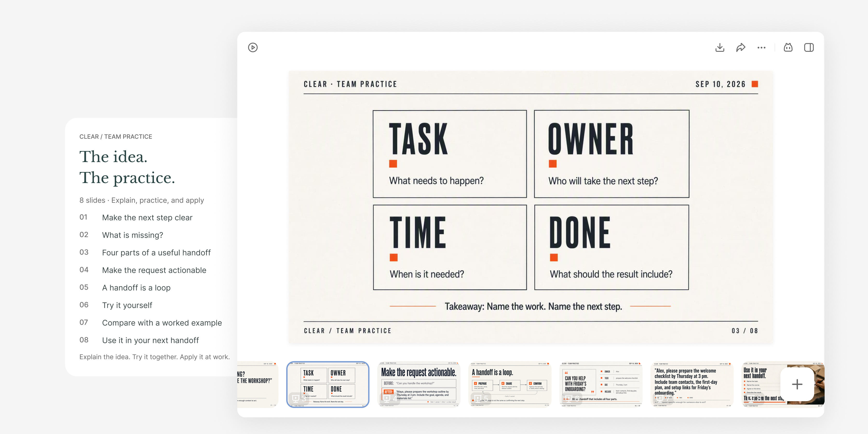Screen dimensions: 868x434
Task: Click the DONE box on the slide
Action: point(611,247)
